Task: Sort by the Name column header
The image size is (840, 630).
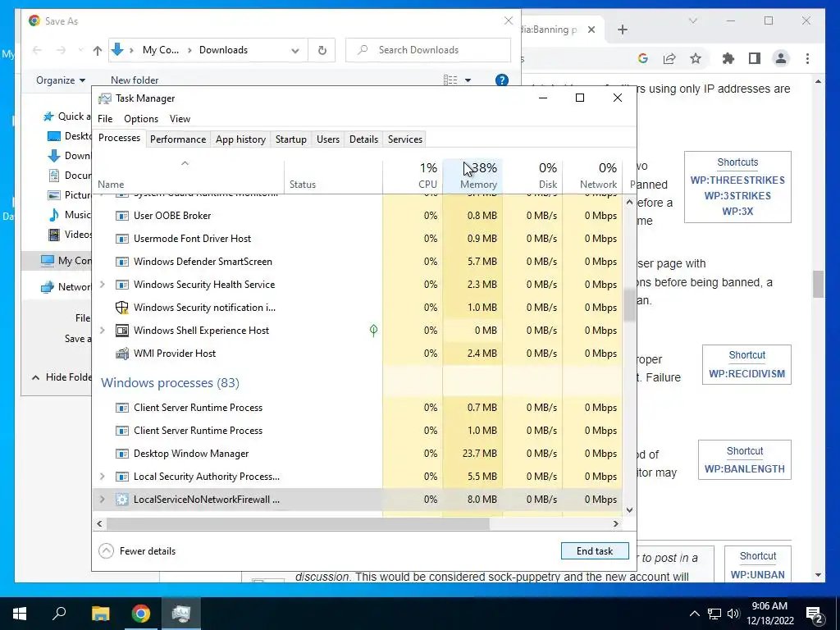Action: click(x=188, y=176)
